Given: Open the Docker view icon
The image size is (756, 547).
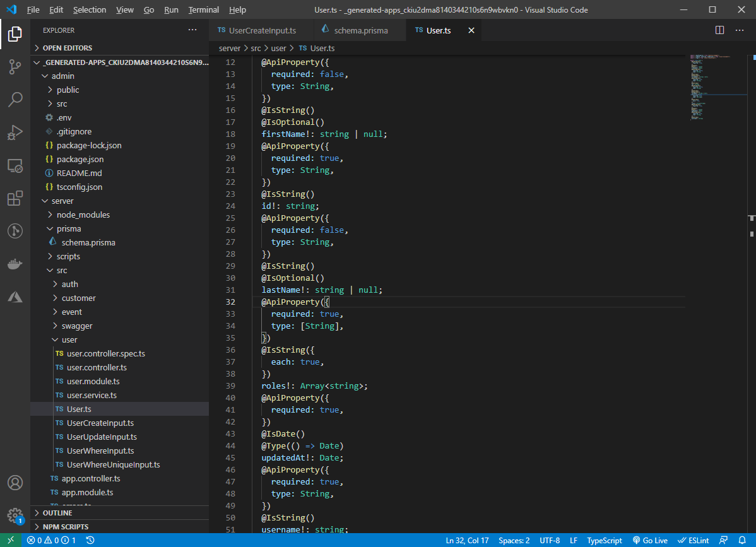Looking at the screenshot, I should click(x=15, y=264).
